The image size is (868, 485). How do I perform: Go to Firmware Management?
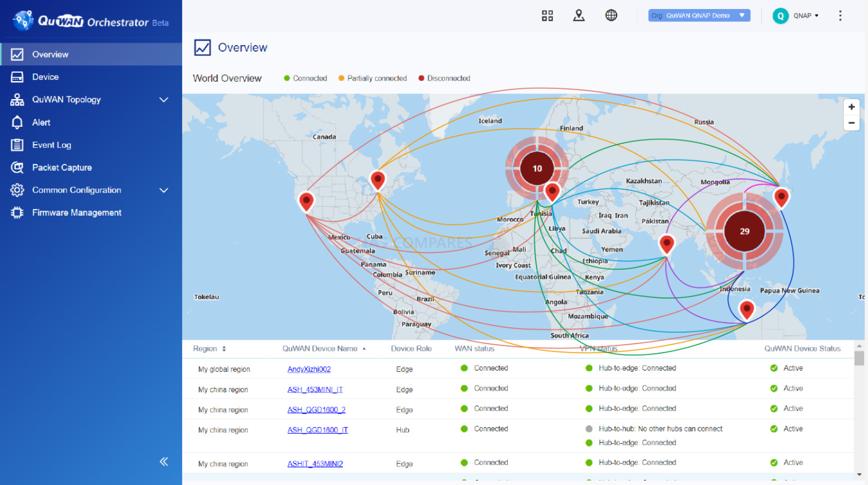77,212
